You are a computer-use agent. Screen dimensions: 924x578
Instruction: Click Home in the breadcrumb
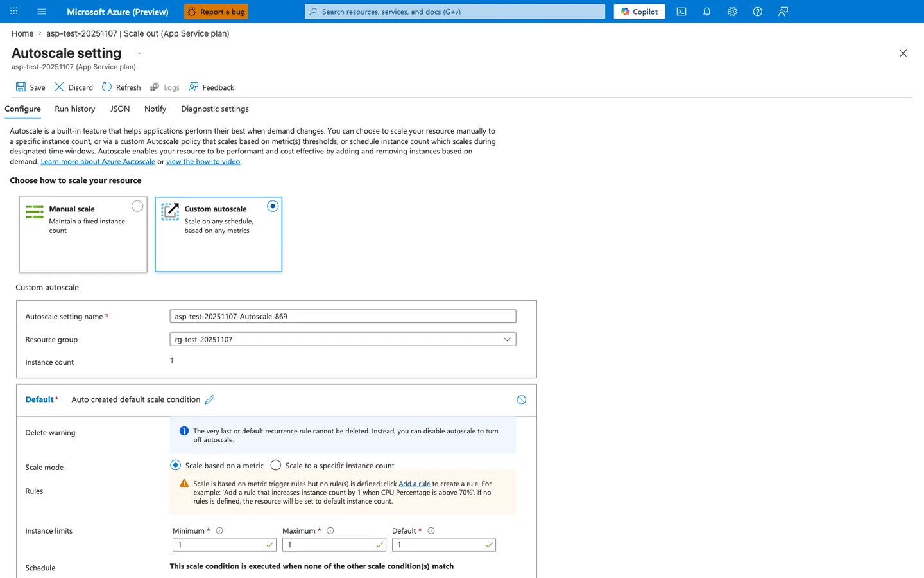pyautogui.click(x=22, y=33)
